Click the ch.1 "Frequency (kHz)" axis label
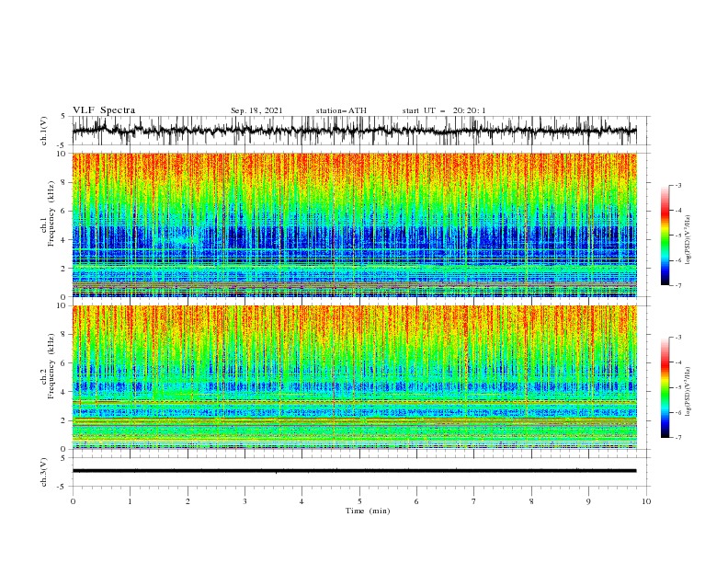 coord(51,213)
